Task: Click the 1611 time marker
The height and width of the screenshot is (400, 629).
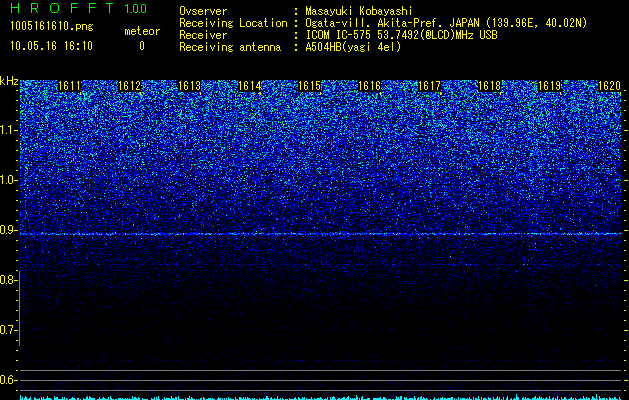Action: [x=69, y=86]
